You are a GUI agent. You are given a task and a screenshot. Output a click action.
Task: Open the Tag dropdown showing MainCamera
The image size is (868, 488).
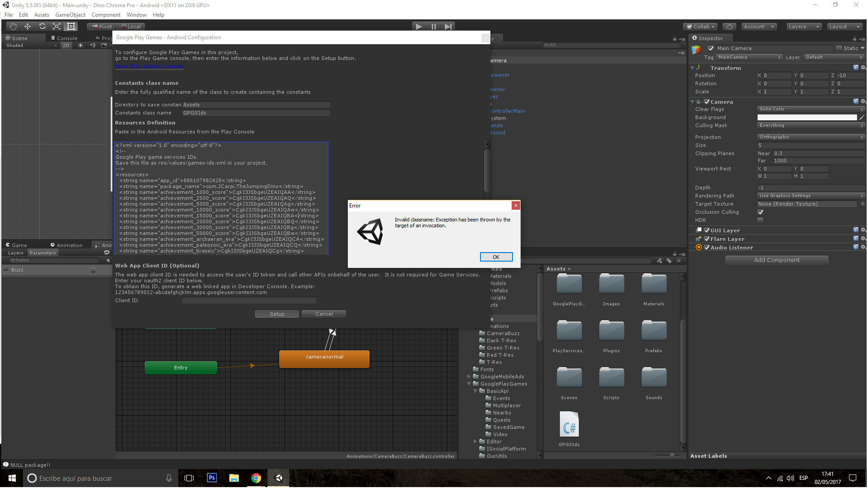click(x=749, y=57)
